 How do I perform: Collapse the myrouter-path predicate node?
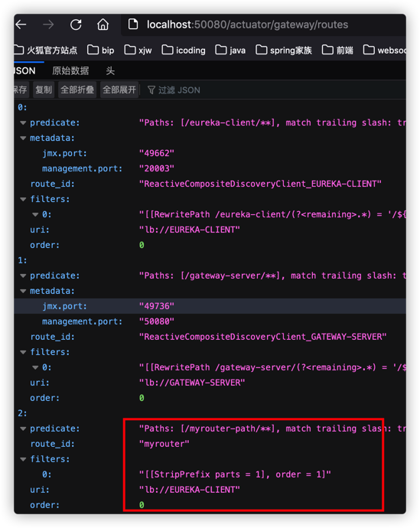coord(23,429)
